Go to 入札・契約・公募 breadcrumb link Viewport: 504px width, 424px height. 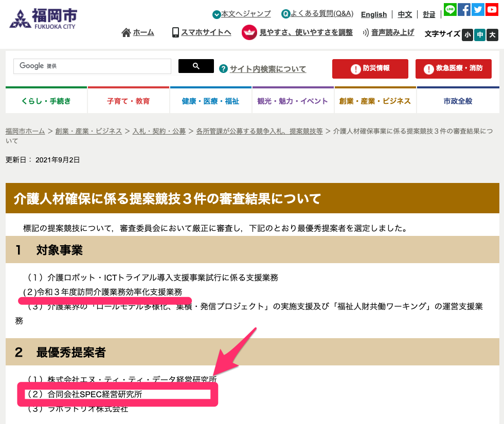(159, 131)
